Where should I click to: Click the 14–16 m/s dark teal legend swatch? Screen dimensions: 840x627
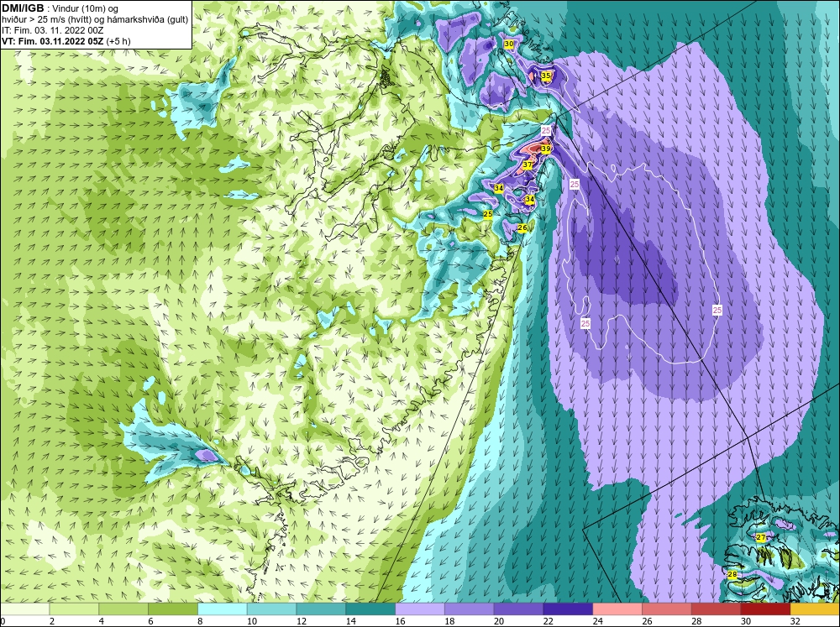pyautogui.click(x=370, y=609)
